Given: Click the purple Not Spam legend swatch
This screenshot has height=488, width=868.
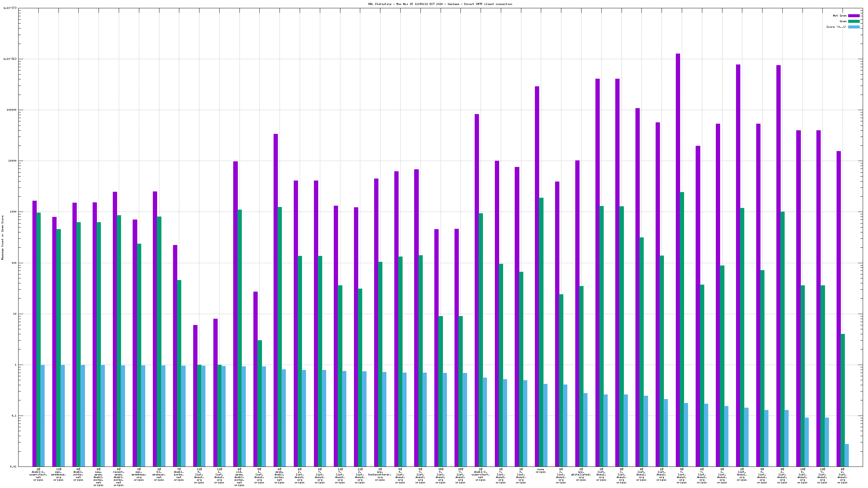Looking at the screenshot, I should click(x=853, y=16).
